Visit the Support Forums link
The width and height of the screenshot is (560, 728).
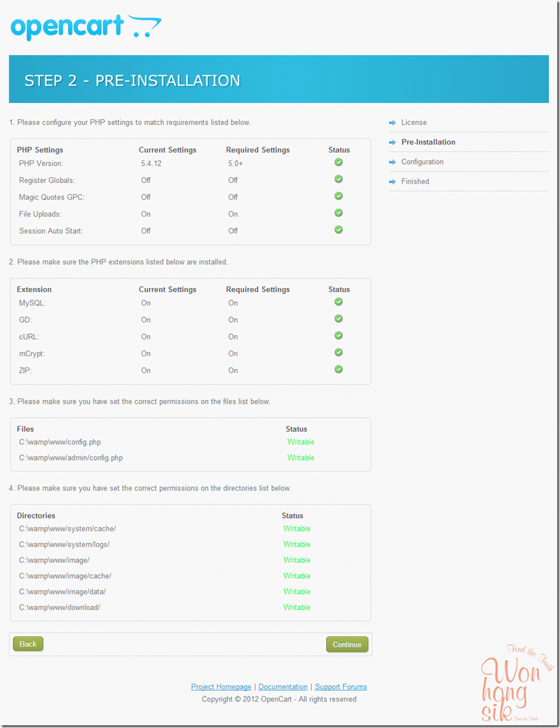pyautogui.click(x=341, y=687)
